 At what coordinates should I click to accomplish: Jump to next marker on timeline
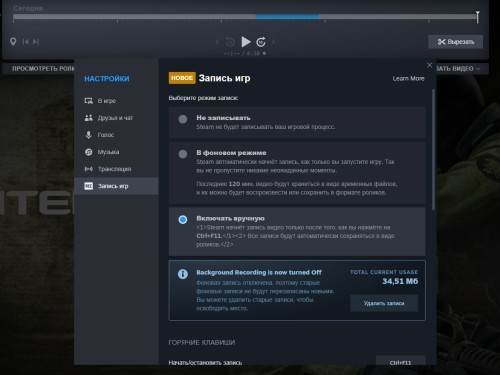pos(36,42)
